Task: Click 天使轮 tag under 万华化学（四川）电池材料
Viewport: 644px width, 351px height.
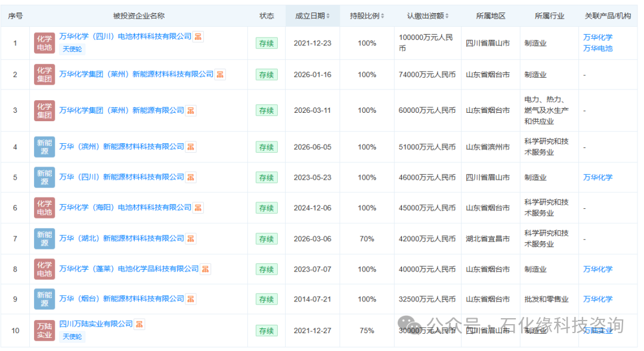Action: (72, 49)
